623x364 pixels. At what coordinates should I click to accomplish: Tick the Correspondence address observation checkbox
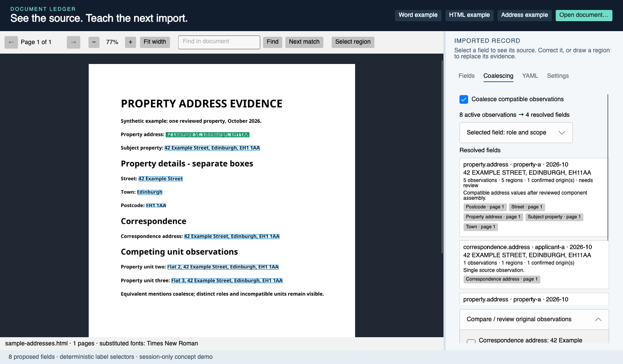(471, 342)
